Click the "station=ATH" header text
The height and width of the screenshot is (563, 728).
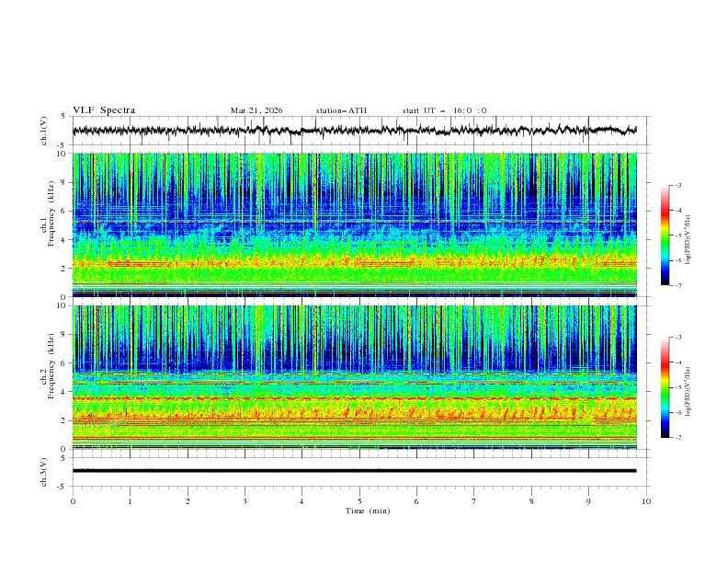341,110
